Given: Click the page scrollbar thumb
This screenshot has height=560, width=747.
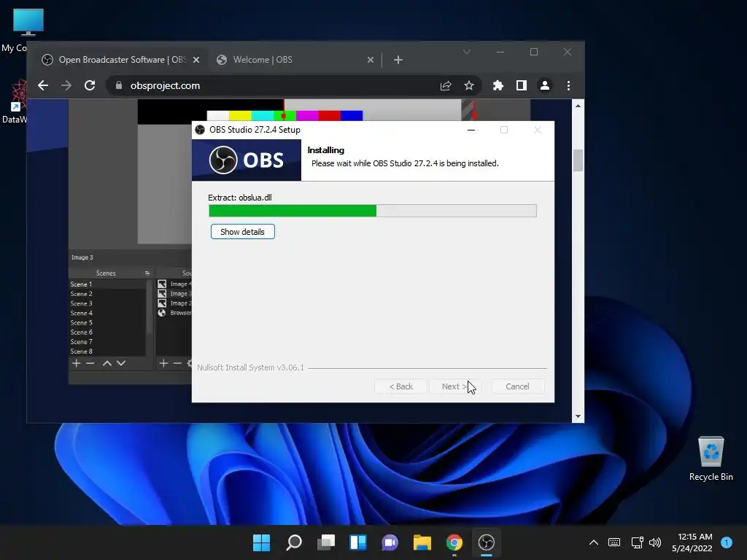Looking at the screenshot, I should click(578, 160).
